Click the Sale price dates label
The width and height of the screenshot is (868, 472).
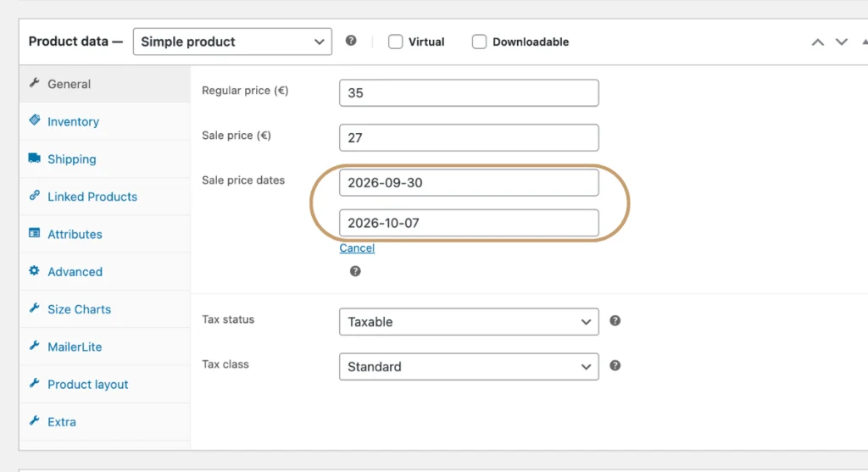coord(243,180)
